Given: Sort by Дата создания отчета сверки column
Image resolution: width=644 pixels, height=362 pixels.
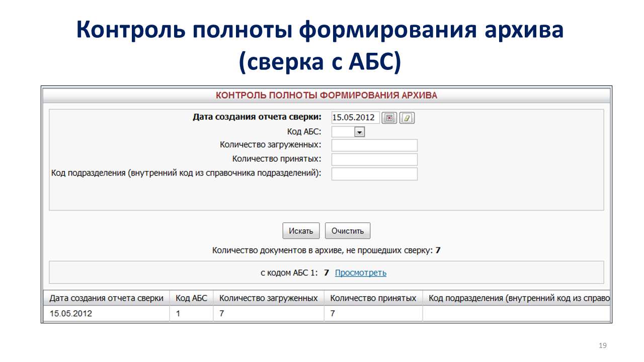Looking at the screenshot, I should [x=106, y=298].
